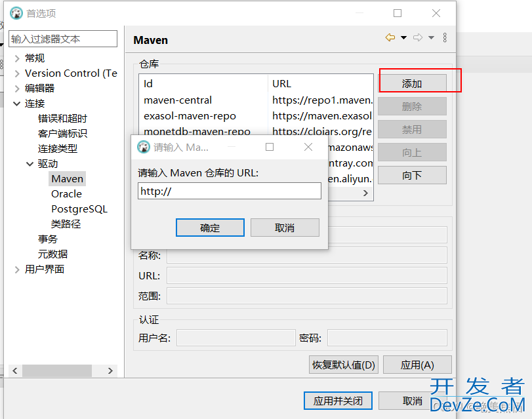Click the tree horizontal scrollbar thumb
The width and height of the screenshot is (532, 419).
57,371
